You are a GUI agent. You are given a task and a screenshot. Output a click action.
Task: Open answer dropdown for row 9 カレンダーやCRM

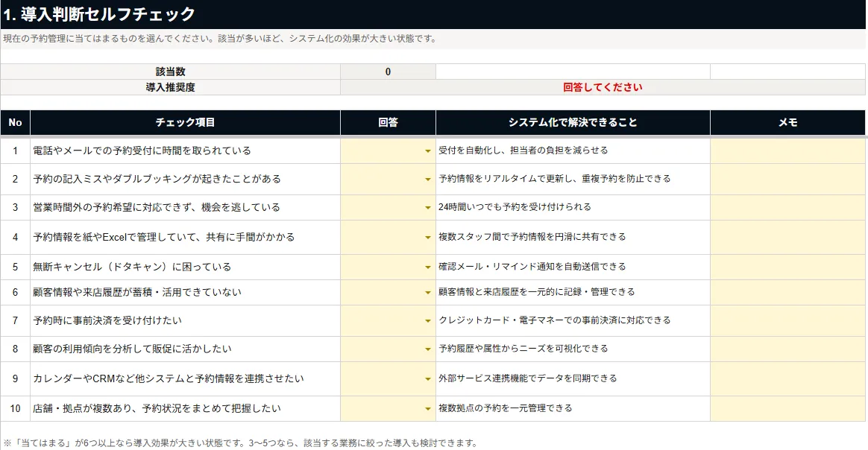[x=427, y=378]
